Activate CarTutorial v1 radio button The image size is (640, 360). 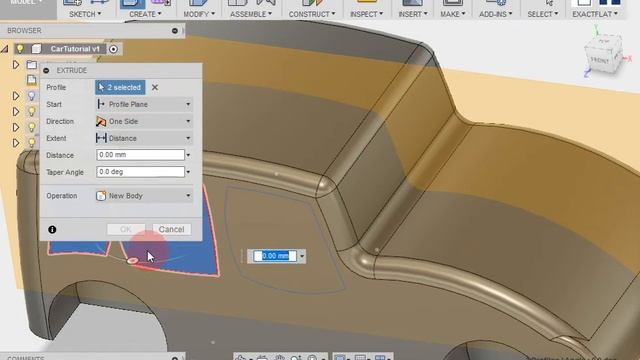coord(113,49)
